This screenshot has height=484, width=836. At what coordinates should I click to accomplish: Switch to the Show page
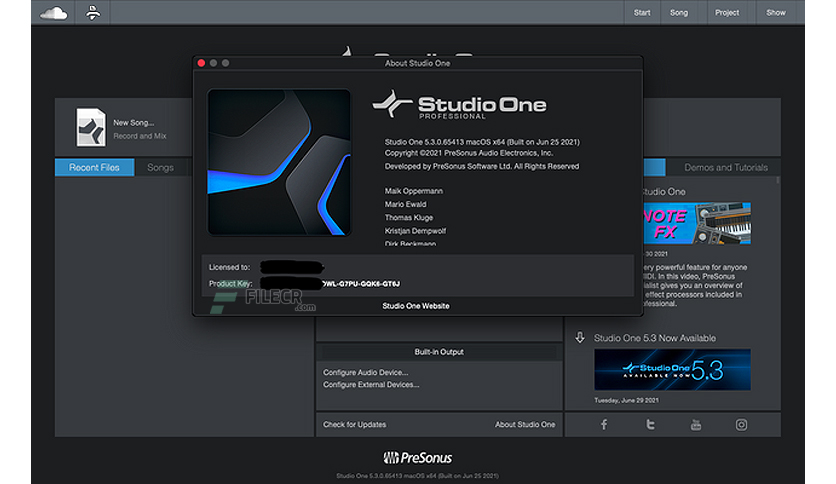pyautogui.click(x=776, y=12)
